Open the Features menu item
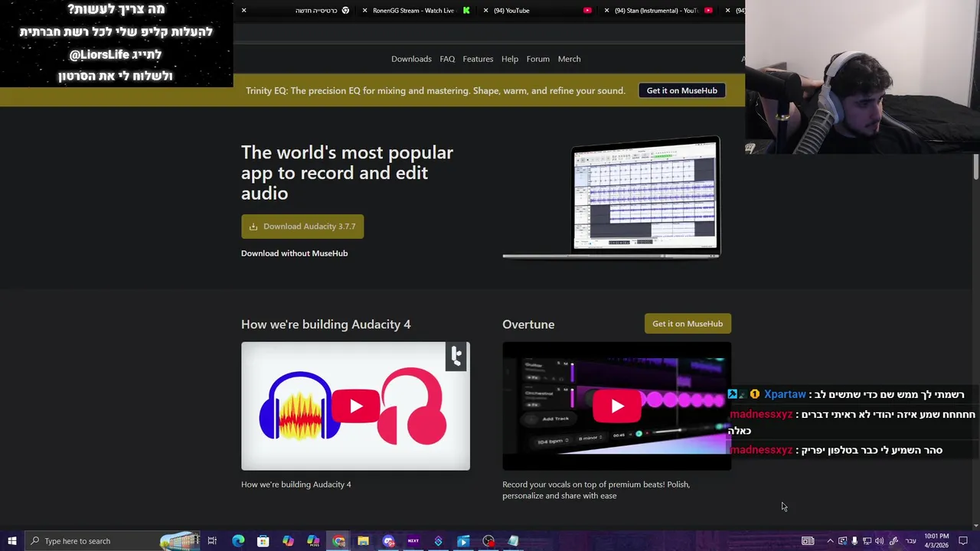 pyautogui.click(x=478, y=59)
